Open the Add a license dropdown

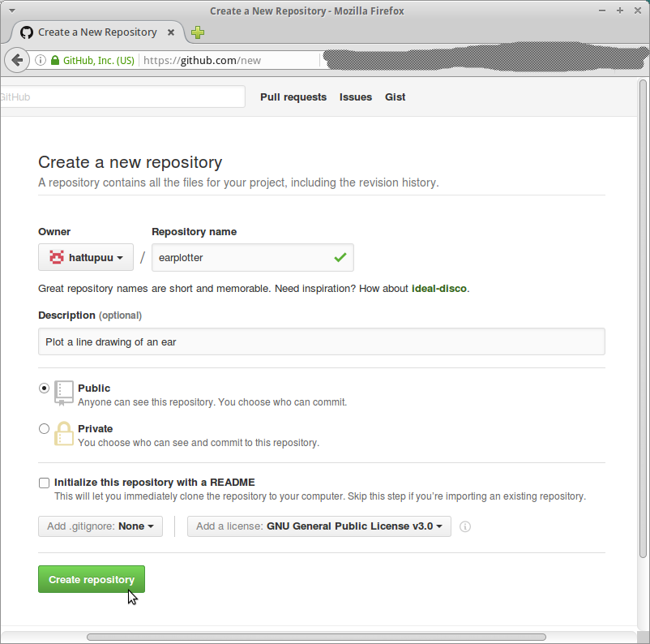[319, 526]
